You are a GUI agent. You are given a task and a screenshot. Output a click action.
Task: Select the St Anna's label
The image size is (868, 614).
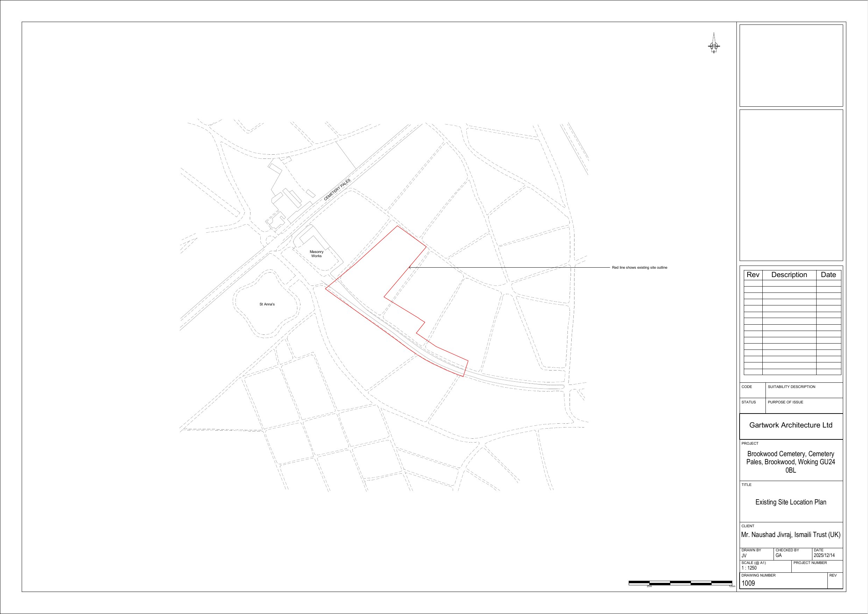click(x=267, y=304)
